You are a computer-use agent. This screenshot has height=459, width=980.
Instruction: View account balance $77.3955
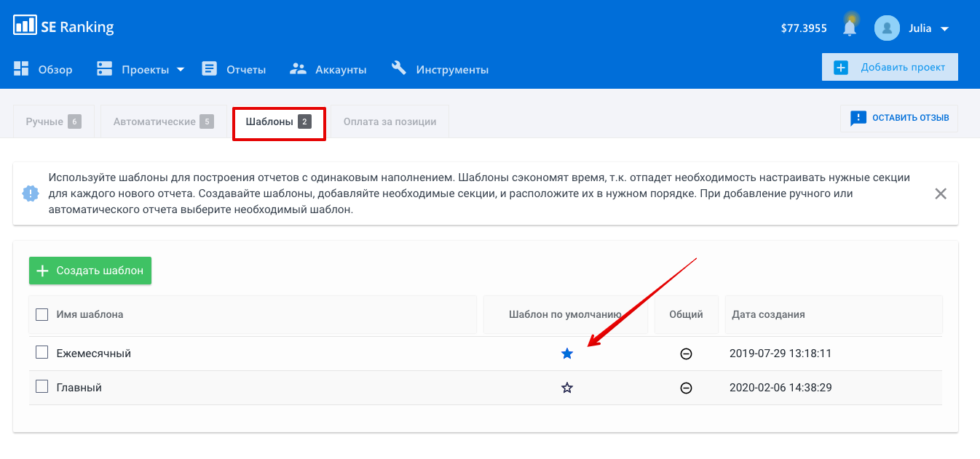pyautogui.click(x=804, y=28)
